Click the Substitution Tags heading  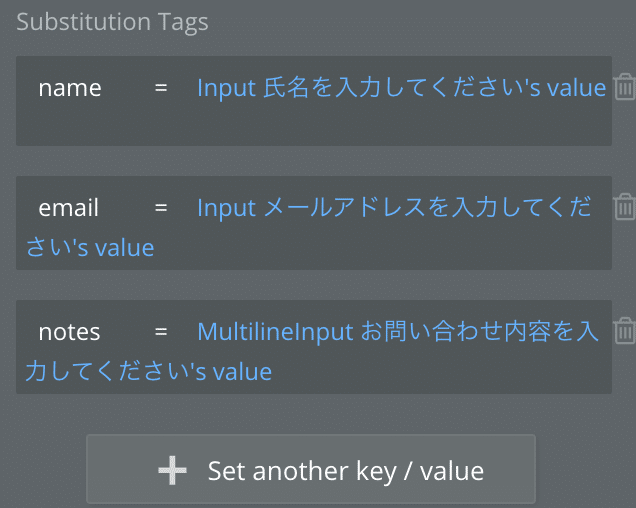pyautogui.click(x=112, y=22)
